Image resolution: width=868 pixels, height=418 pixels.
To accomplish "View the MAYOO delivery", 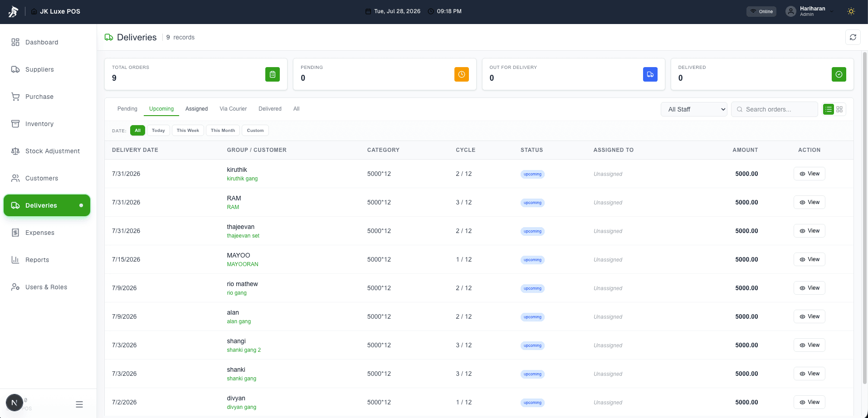I will pos(809,259).
